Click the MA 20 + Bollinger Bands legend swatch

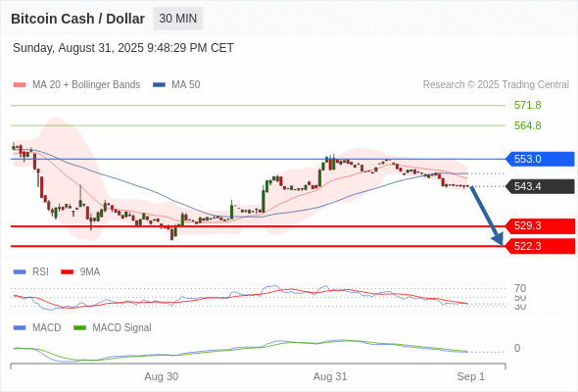[x=20, y=85]
